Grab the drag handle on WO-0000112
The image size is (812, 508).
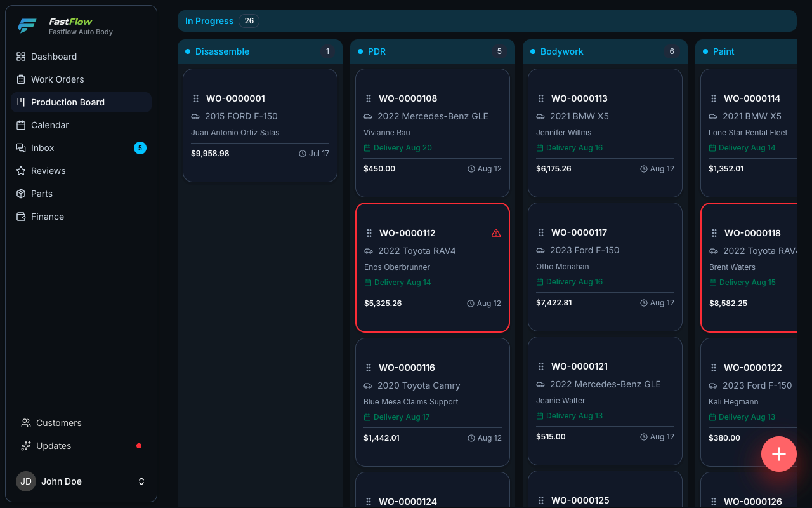coord(369,233)
